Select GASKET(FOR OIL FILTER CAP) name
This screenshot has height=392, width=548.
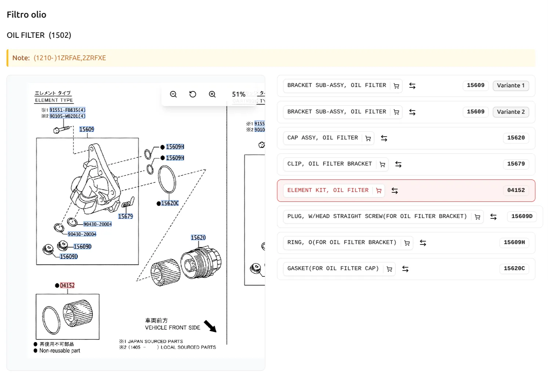click(x=333, y=269)
